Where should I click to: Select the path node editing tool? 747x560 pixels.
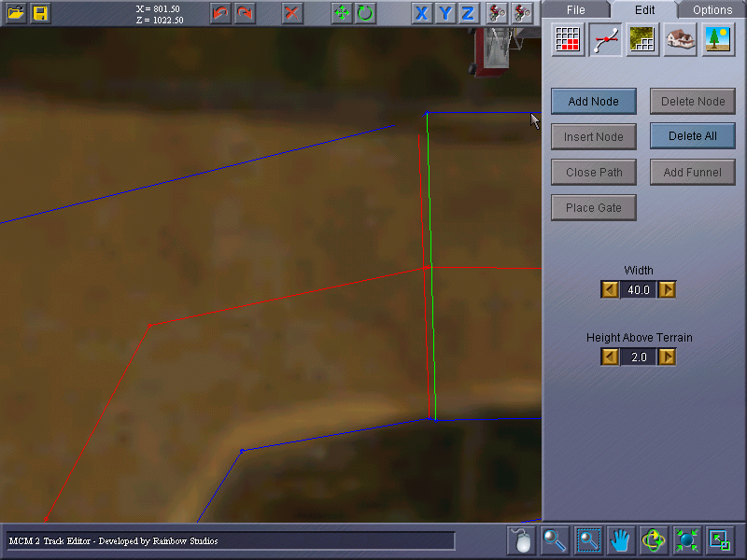click(x=605, y=40)
